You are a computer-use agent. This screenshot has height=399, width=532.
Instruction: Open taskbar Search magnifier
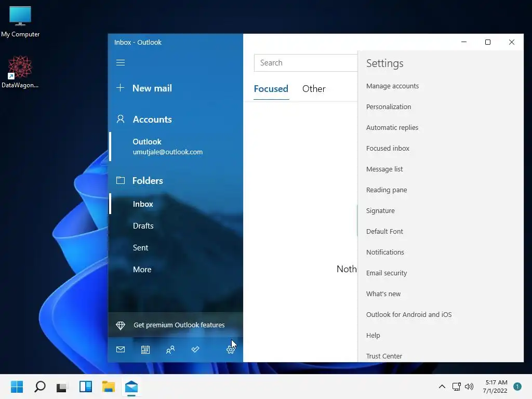pos(39,387)
